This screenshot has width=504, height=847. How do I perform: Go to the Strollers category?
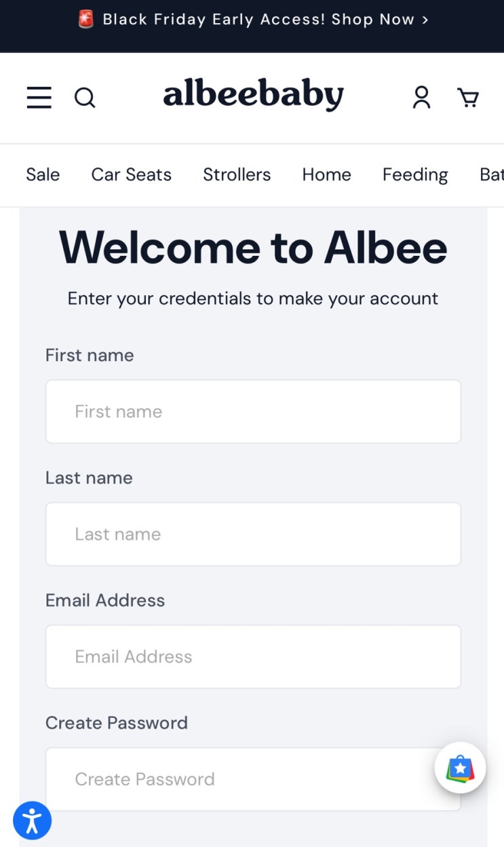(237, 175)
